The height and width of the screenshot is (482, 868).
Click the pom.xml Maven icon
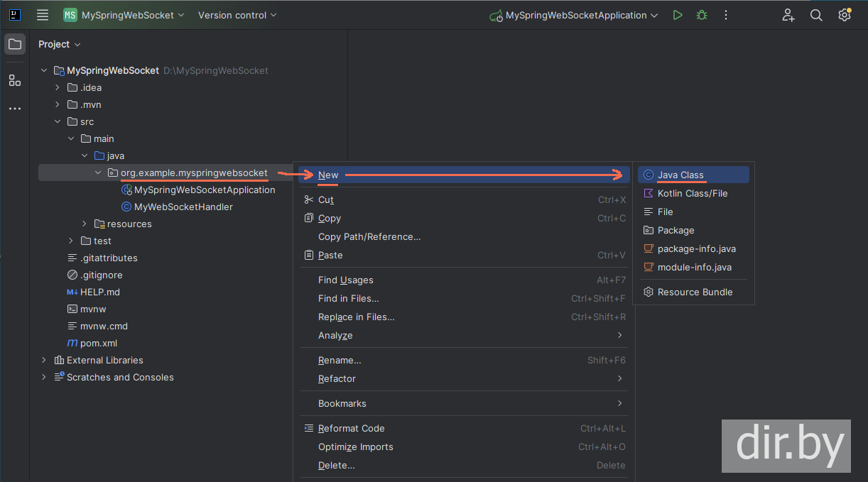[72, 343]
